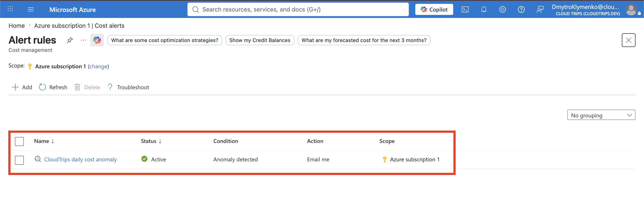
Task: Click the key icon beside Scope label
Action: (x=30, y=66)
